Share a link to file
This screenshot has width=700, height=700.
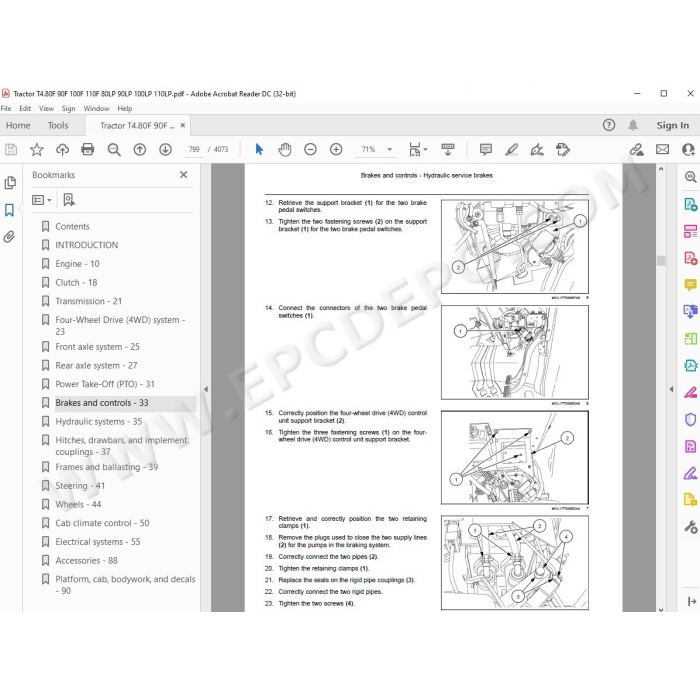[x=637, y=150]
